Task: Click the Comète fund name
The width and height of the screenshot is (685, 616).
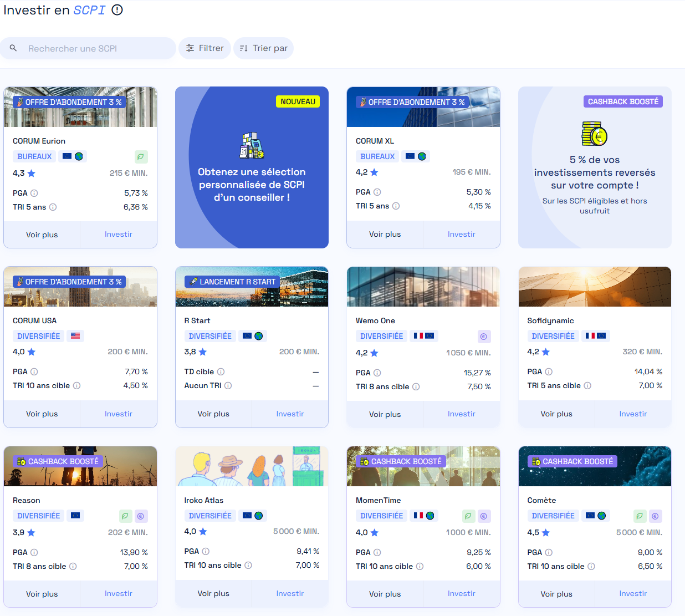Action: point(541,500)
